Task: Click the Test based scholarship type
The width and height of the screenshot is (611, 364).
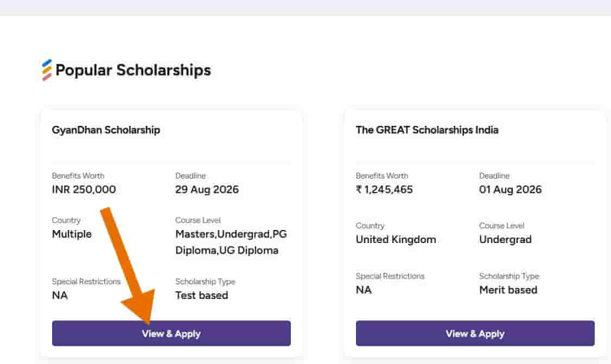Action: pos(202,295)
